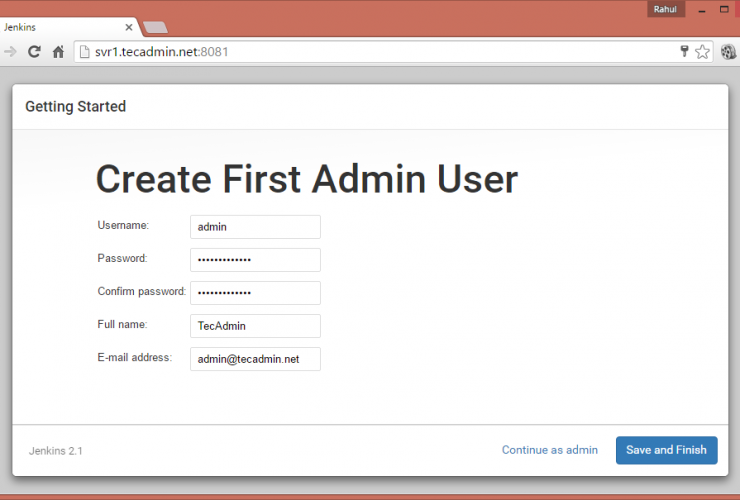Edit the Full name field TecAdmin
The image size is (740, 500).
pos(255,326)
